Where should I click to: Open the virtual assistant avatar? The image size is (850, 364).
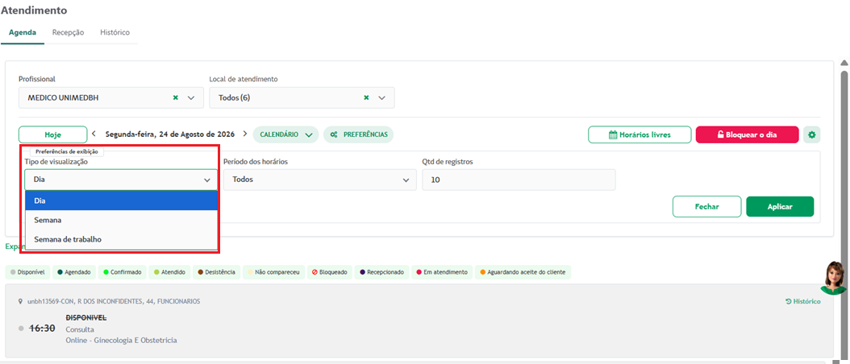(x=834, y=278)
